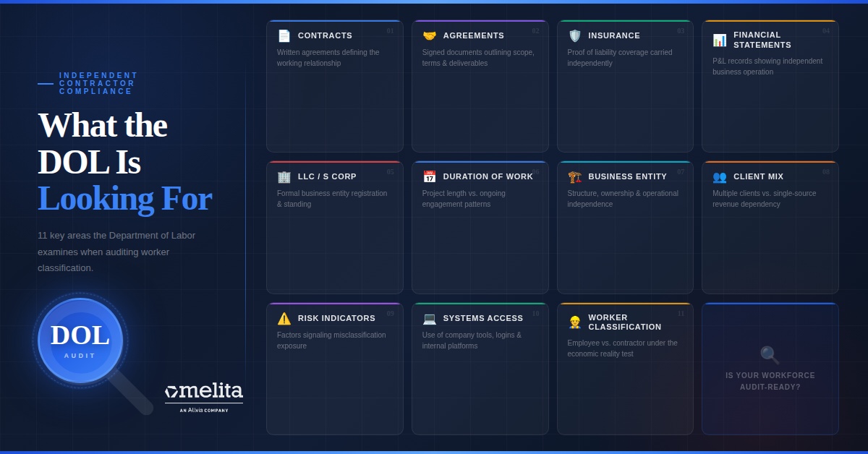Viewport: 868px width, 454px height.
Task: Click the Client Mix people icon
Action: (720, 176)
